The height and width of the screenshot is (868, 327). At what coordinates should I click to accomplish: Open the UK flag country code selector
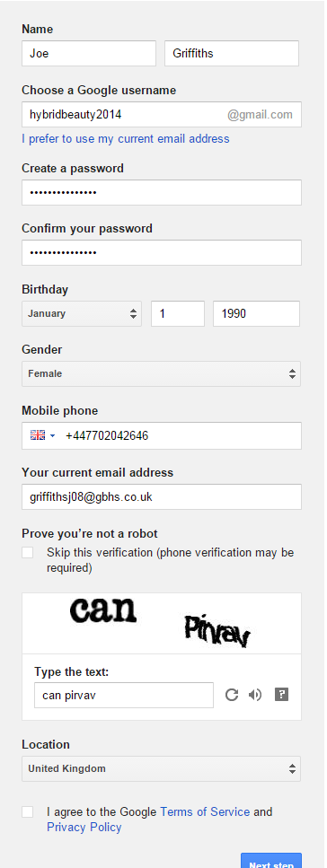(43, 435)
